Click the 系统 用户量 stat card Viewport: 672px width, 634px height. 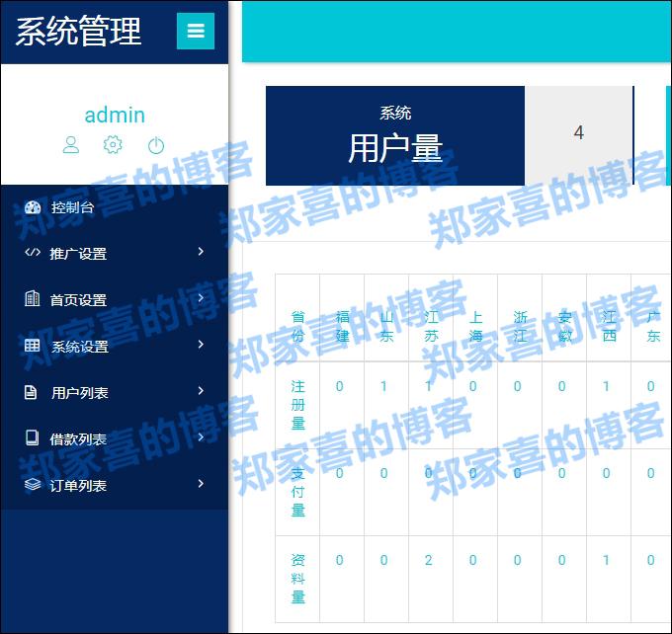point(395,136)
